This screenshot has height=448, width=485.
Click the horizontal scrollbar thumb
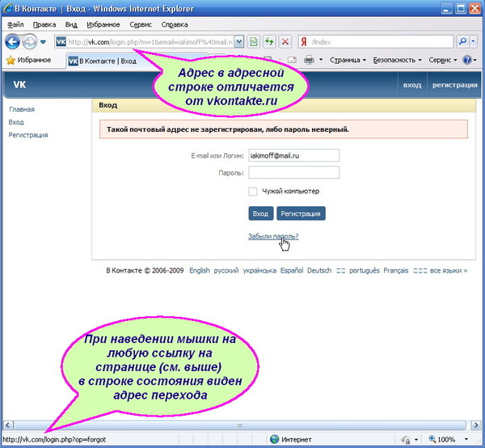tap(240, 425)
